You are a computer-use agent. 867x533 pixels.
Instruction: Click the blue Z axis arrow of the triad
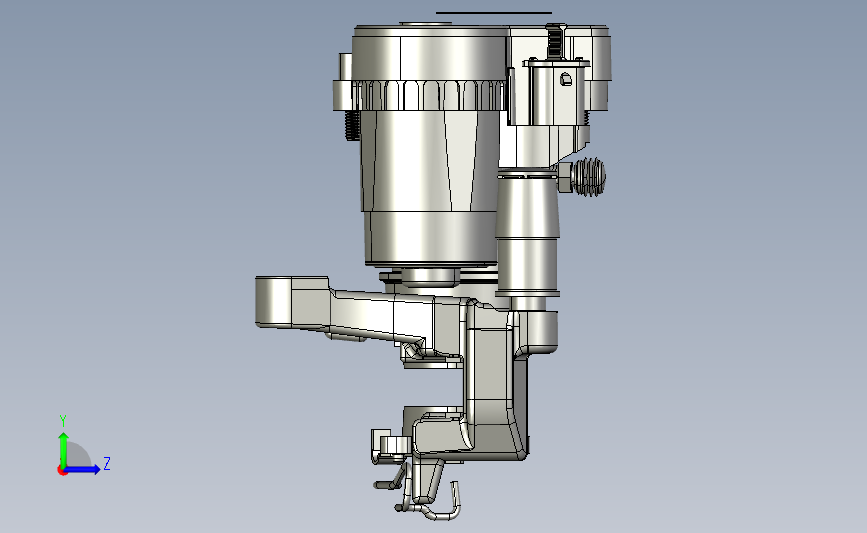click(83, 470)
